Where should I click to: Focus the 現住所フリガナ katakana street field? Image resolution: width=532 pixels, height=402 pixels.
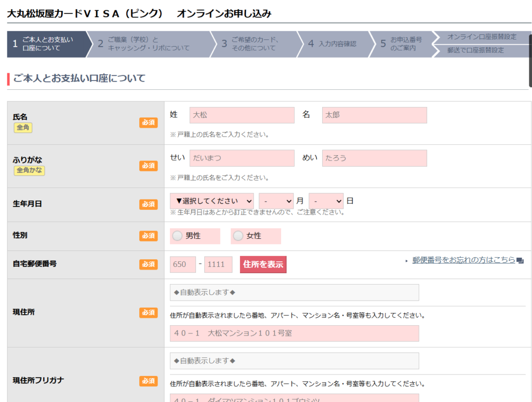pyautogui.click(x=295, y=398)
